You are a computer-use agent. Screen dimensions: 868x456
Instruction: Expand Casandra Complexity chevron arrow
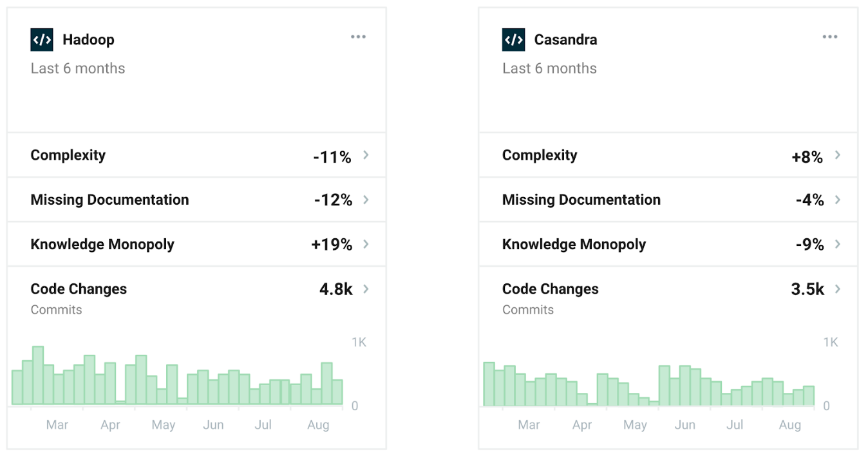click(838, 155)
